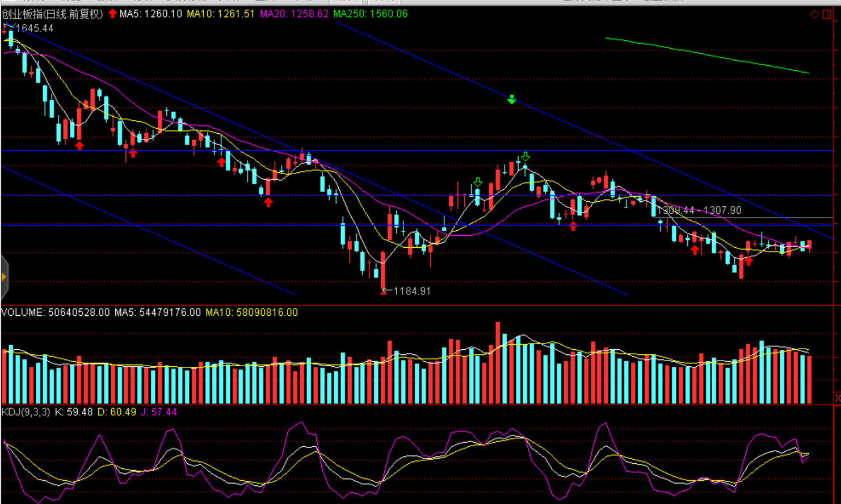Click the 1309.44 - 1307.90 price range label

tap(699, 210)
